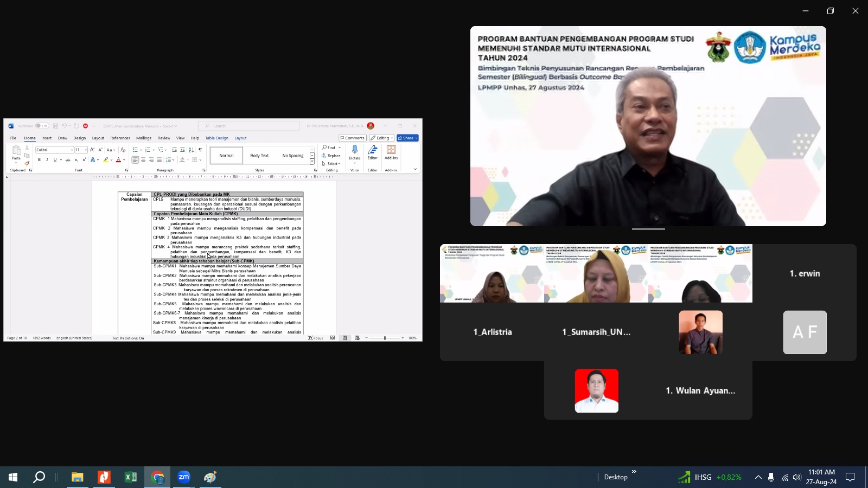The image size is (868, 488).
Task: Expand the font size dropdown
Action: click(86, 150)
